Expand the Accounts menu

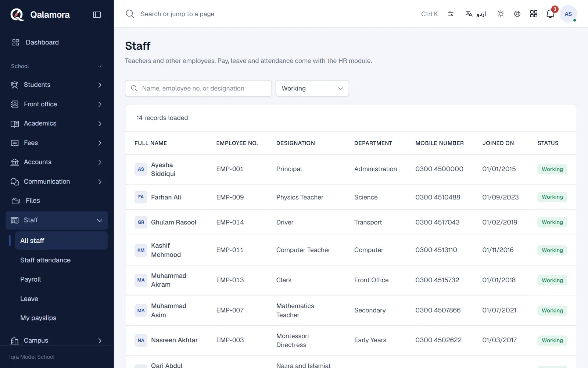click(x=57, y=162)
